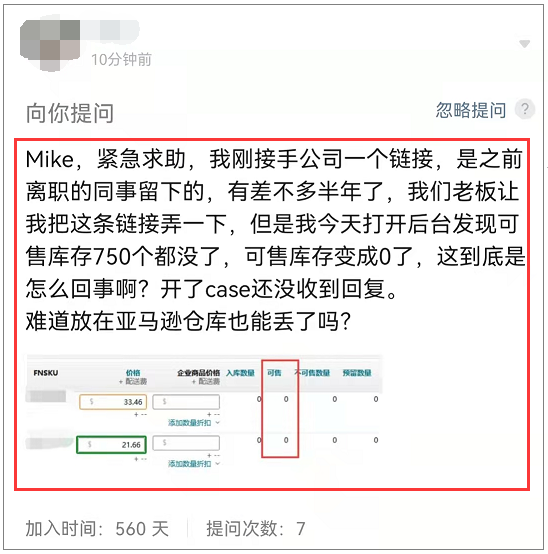Click the 提问次数: 7 label

pos(256,529)
